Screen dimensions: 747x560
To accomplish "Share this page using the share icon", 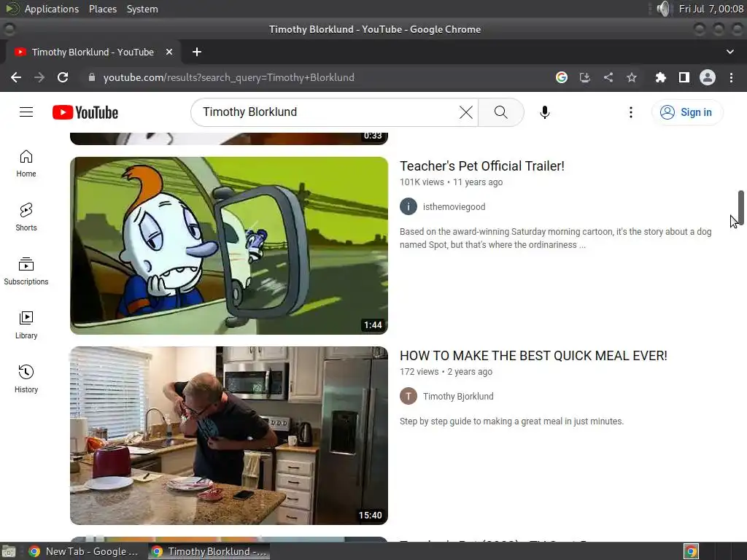I will (608, 77).
